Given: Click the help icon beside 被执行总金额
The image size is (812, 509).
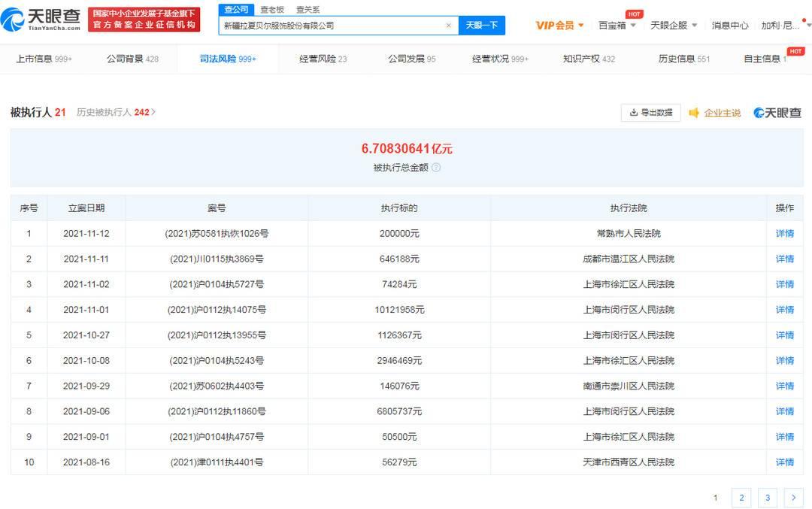Looking at the screenshot, I should [436, 167].
